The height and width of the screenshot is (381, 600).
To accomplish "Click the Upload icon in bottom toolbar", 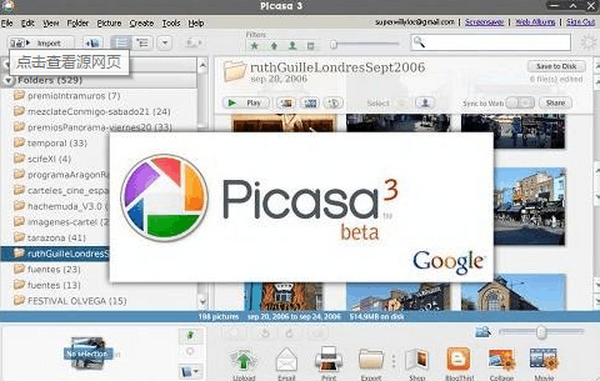I will (244, 361).
